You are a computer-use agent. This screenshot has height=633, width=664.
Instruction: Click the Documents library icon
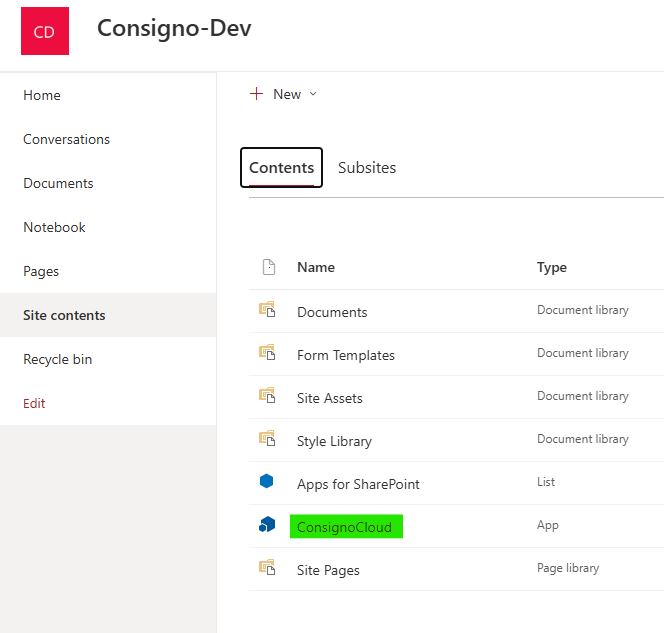click(267, 309)
